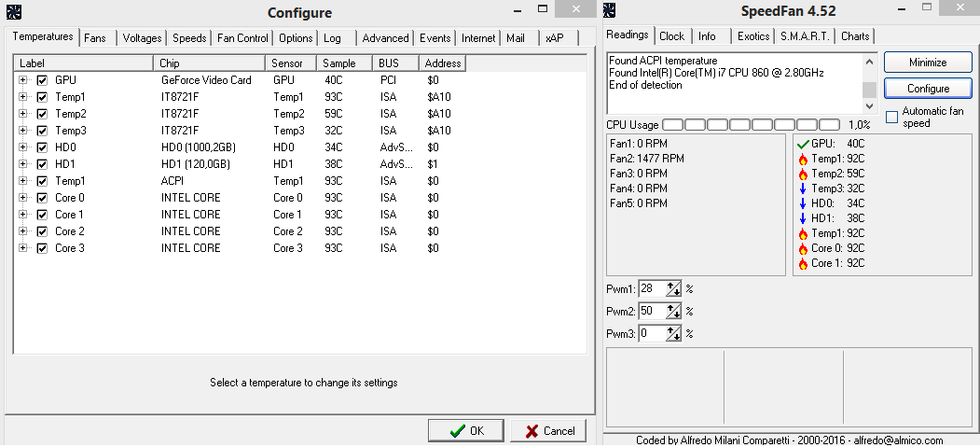Expand the Temp3 tree row
980x447 pixels.
click(x=23, y=132)
